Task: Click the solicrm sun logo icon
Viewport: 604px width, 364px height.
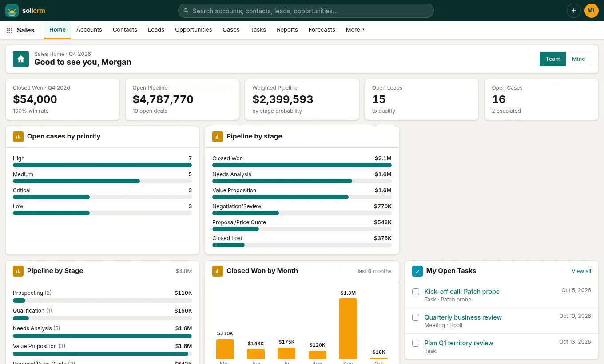Action: pos(12,11)
